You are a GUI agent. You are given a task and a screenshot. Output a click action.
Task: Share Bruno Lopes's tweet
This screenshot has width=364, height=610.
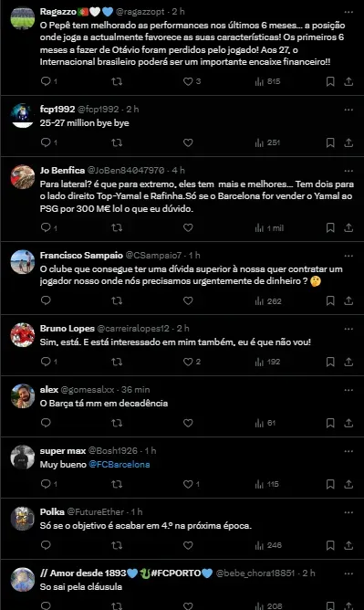coord(348,362)
